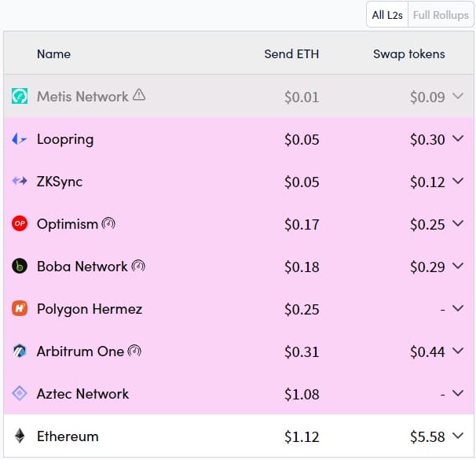Click the Ethereum diamond logo
This screenshot has width=476, height=460.
click(x=20, y=436)
